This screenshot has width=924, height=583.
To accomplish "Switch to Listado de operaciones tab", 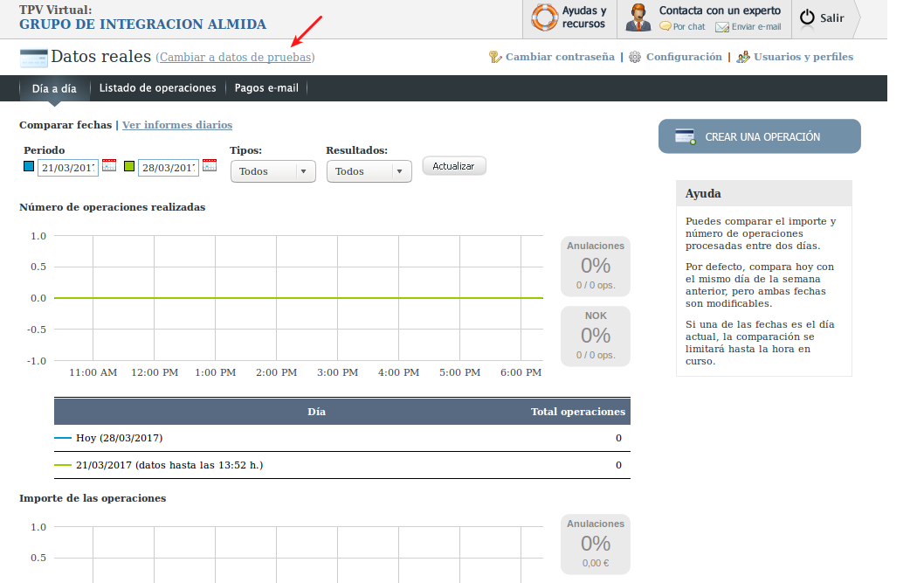I will [x=157, y=88].
